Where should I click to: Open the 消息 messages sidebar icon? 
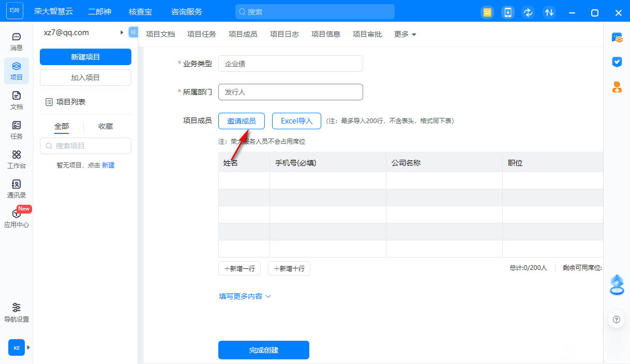[17, 41]
